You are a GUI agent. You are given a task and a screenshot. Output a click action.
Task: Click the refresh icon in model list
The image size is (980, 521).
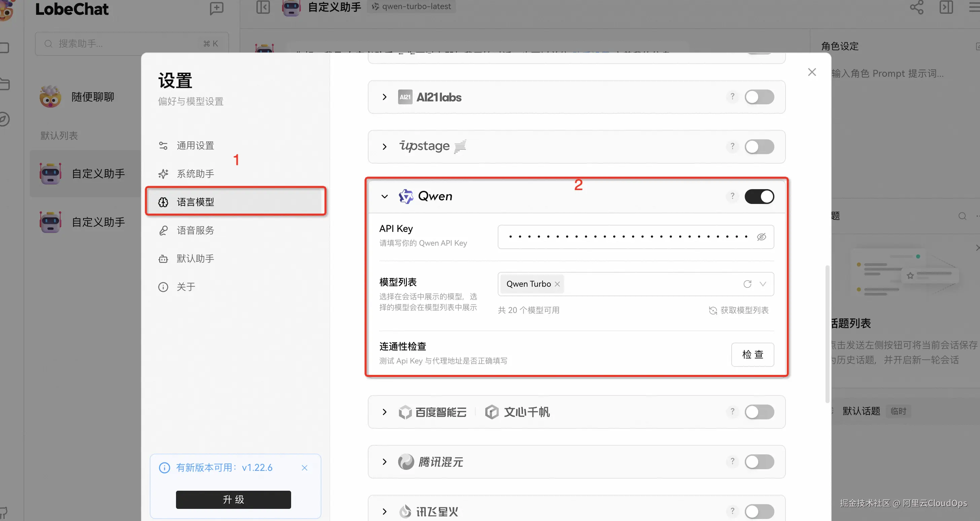click(747, 284)
